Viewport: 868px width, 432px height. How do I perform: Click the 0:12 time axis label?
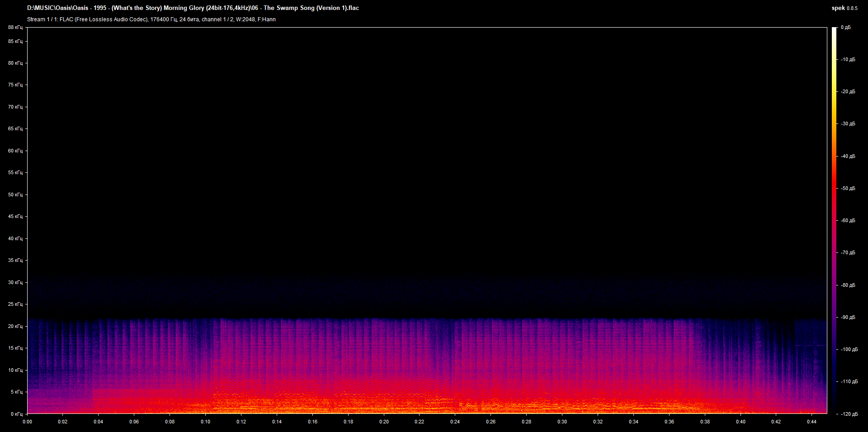(241, 422)
